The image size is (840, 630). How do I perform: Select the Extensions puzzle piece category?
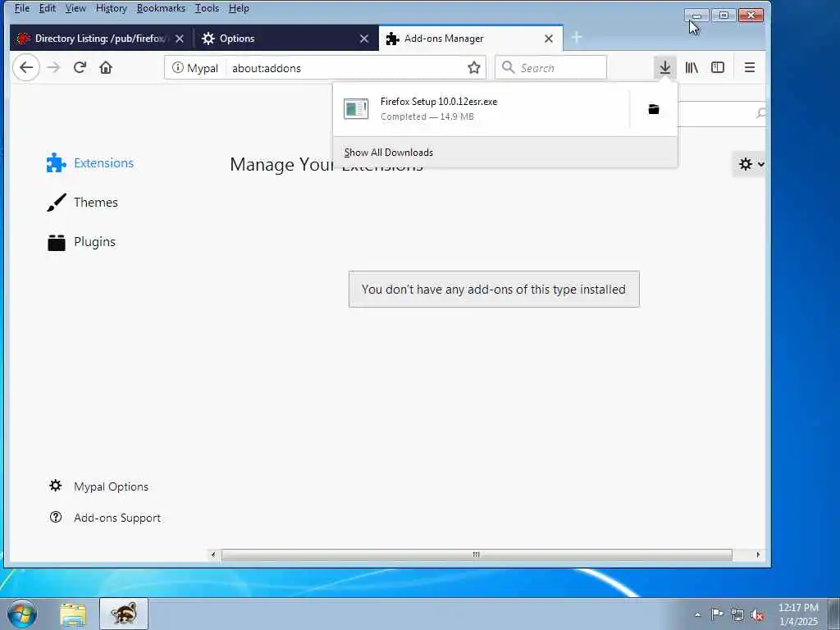(x=90, y=163)
